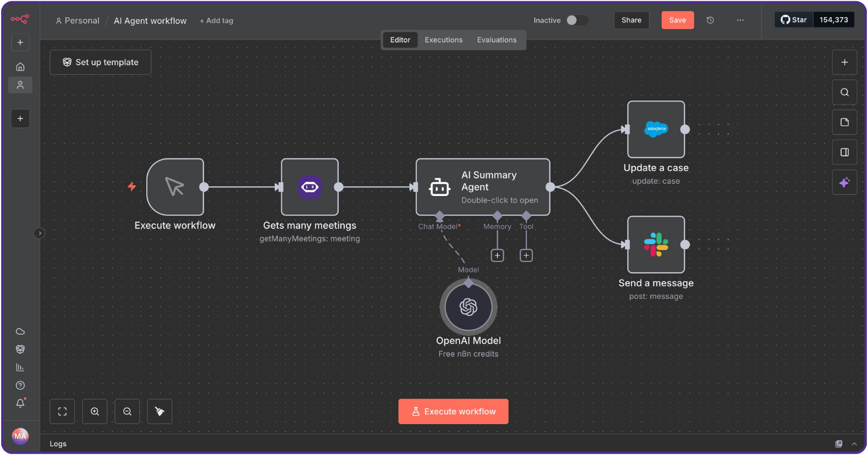Open the n8n AI Assistant sparkles icon

tap(844, 182)
